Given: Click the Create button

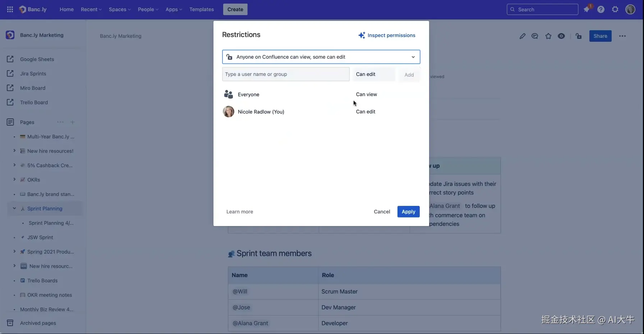Looking at the screenshot, I should (x=235, y=9).
